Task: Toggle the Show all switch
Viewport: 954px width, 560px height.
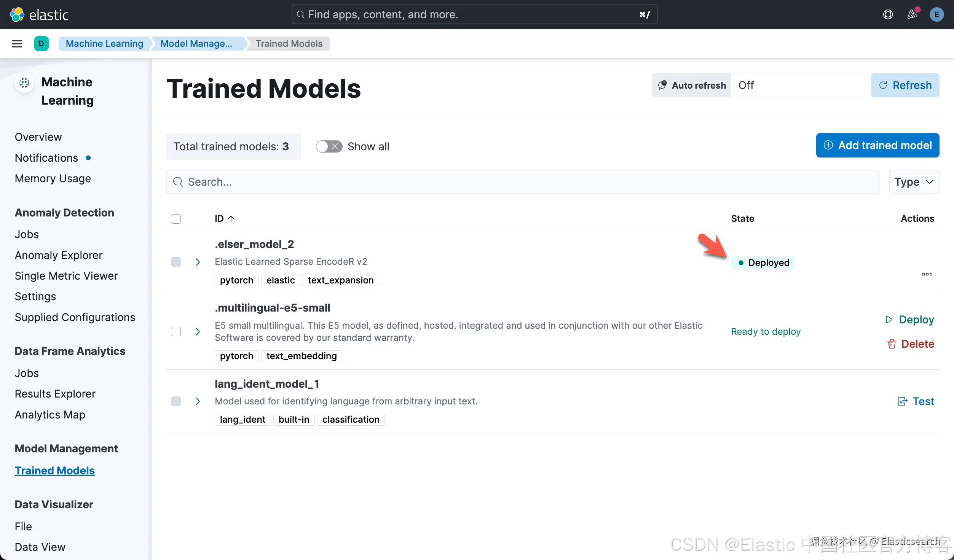Action: 329,146
